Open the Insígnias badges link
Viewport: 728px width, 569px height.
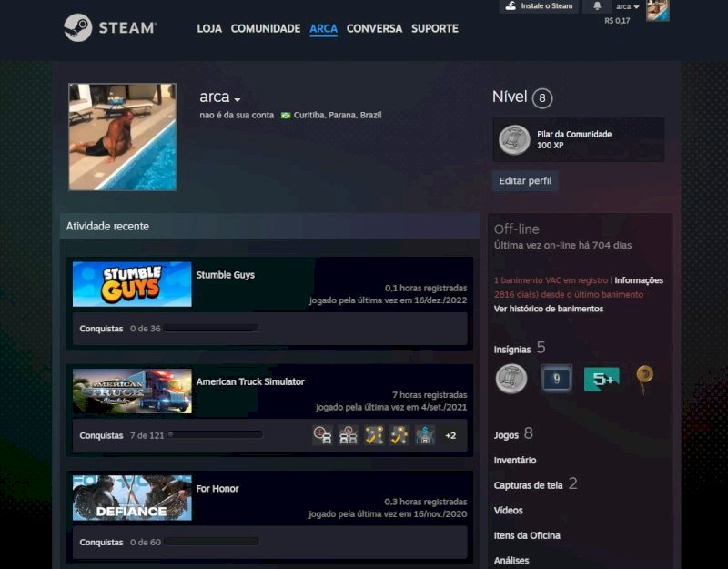(520, 349)
